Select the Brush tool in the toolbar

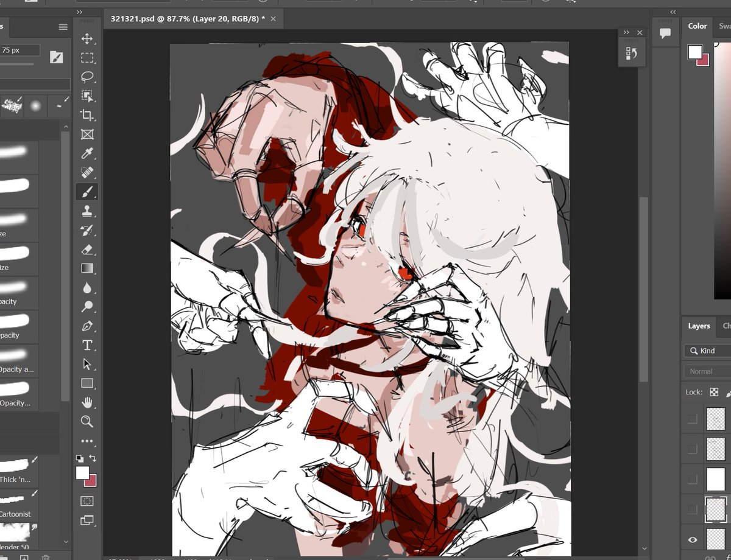point(87,192)
